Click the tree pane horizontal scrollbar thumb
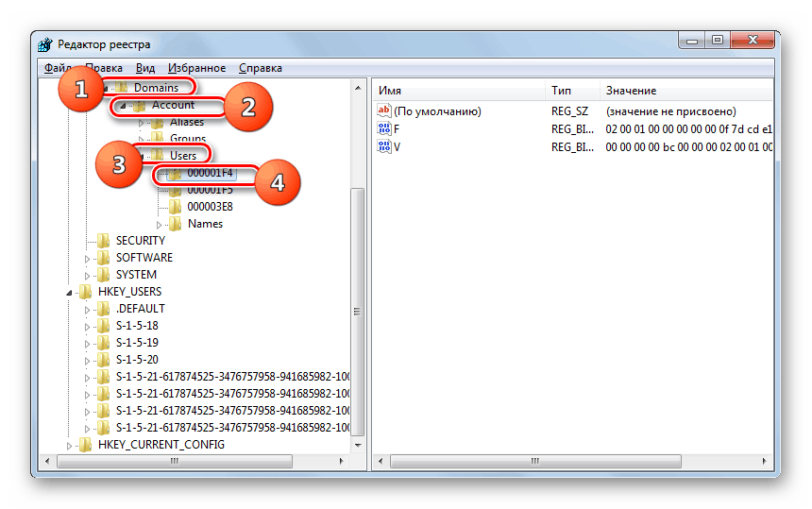 pyautogui.click(x=175, y=461)
